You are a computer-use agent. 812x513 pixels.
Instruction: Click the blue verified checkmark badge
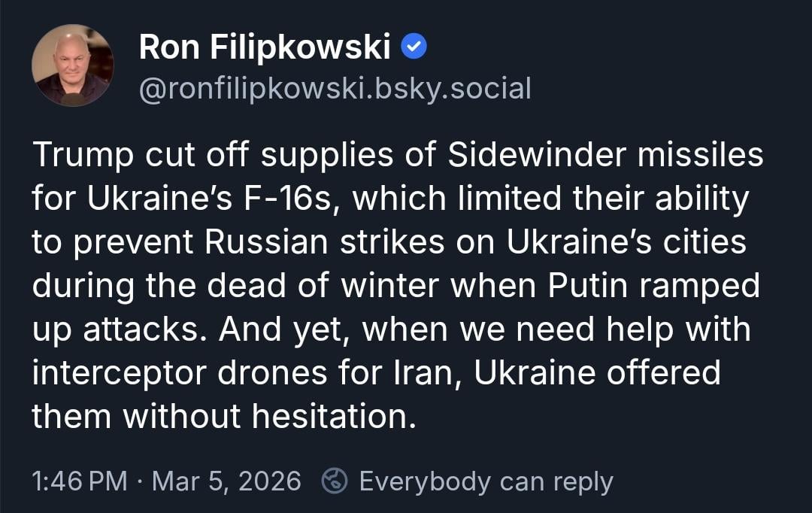click(x=414, y=49)
